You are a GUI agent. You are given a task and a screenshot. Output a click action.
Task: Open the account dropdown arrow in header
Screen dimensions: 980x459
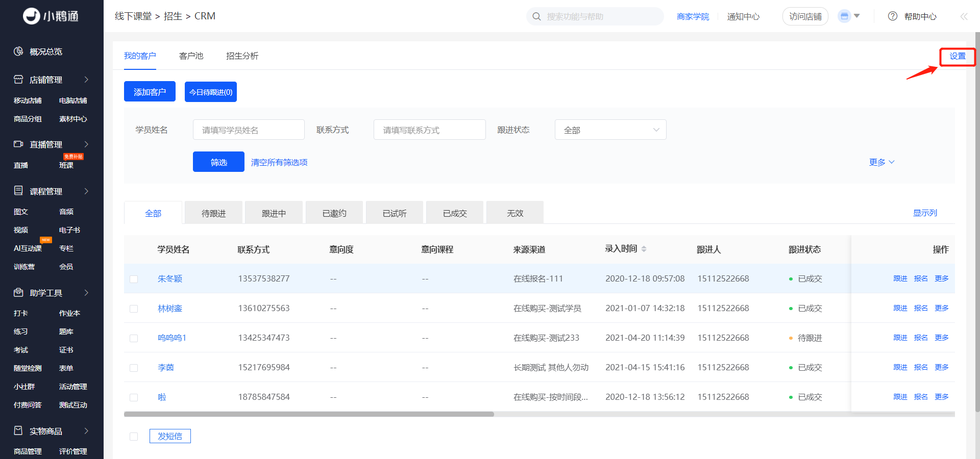[857, 16]
